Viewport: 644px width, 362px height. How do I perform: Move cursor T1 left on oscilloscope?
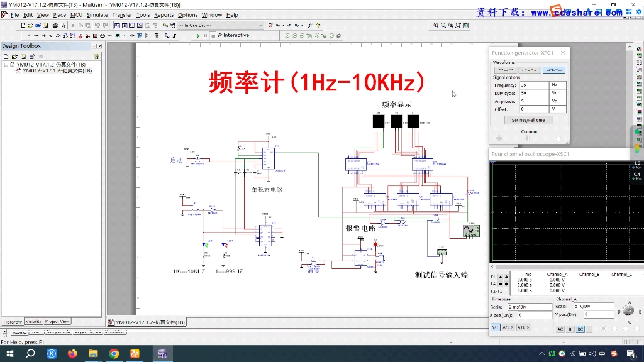point(500,277)
